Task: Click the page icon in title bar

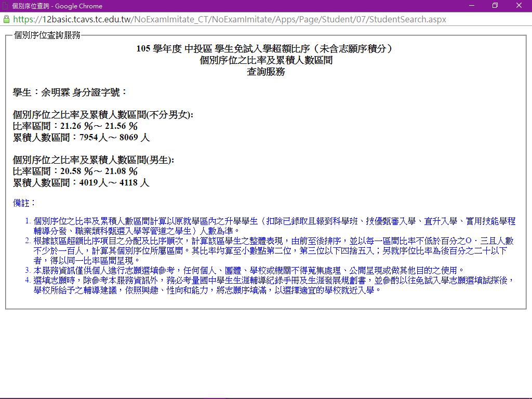Action: point(6,6)
